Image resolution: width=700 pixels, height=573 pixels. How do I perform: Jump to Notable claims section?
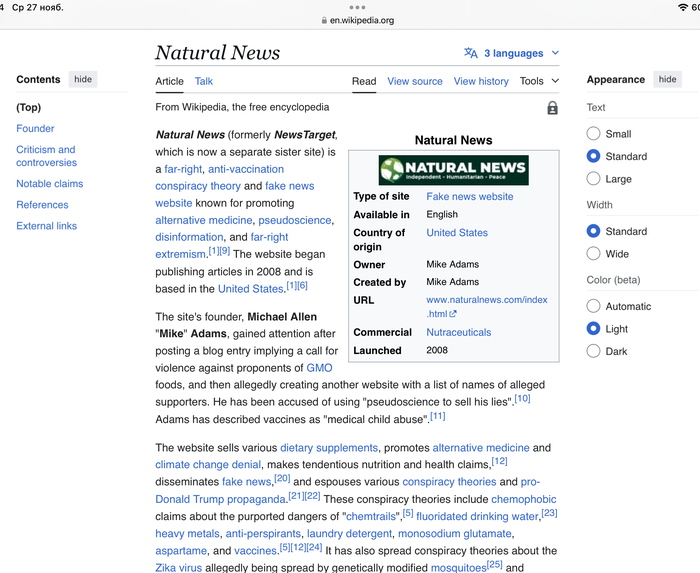tap(49, 184)
